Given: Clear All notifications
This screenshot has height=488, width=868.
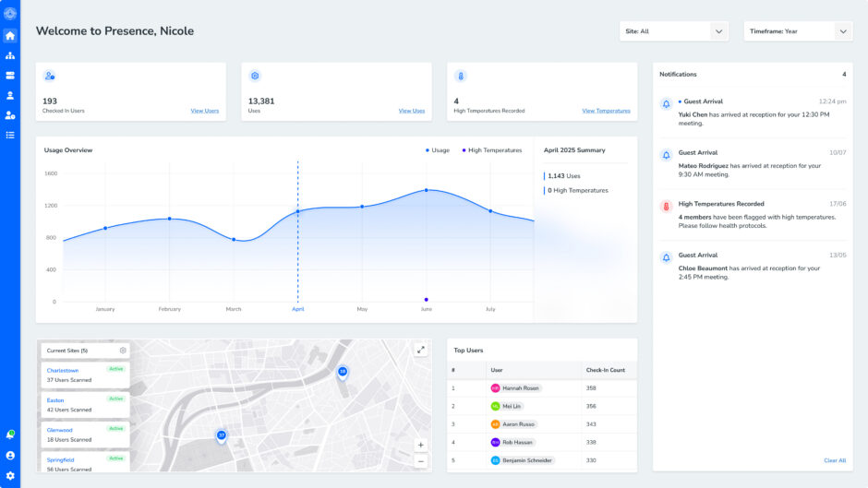Looking at the screenshot, I should 835,460.
